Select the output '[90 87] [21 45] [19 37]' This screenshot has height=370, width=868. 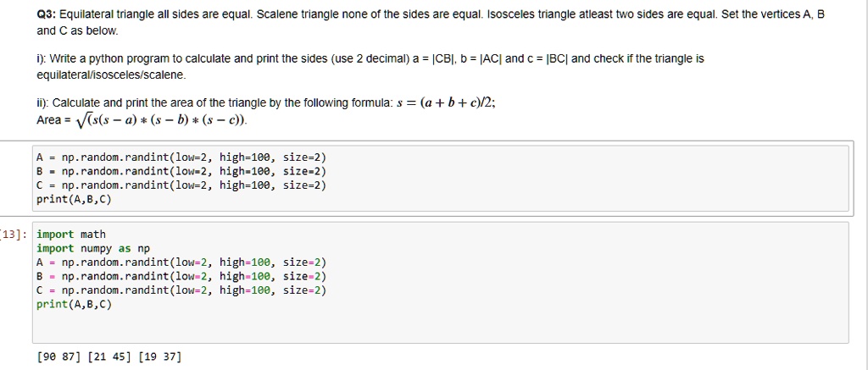108,356
